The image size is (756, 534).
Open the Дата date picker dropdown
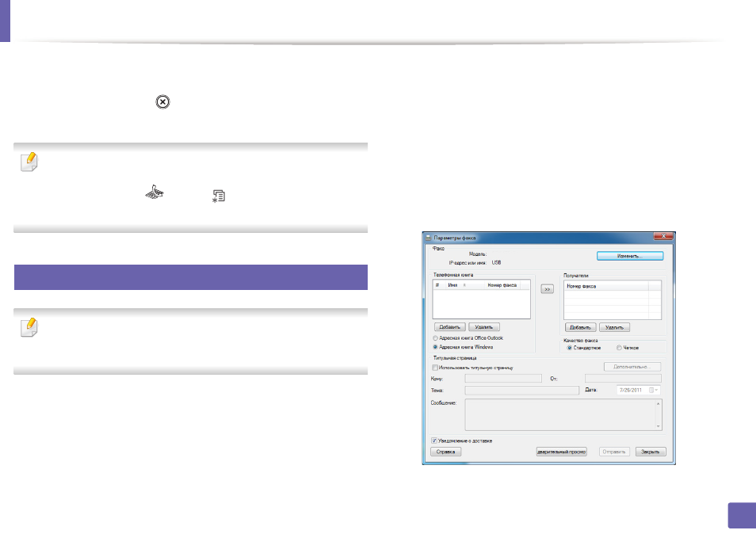point(653,391)
